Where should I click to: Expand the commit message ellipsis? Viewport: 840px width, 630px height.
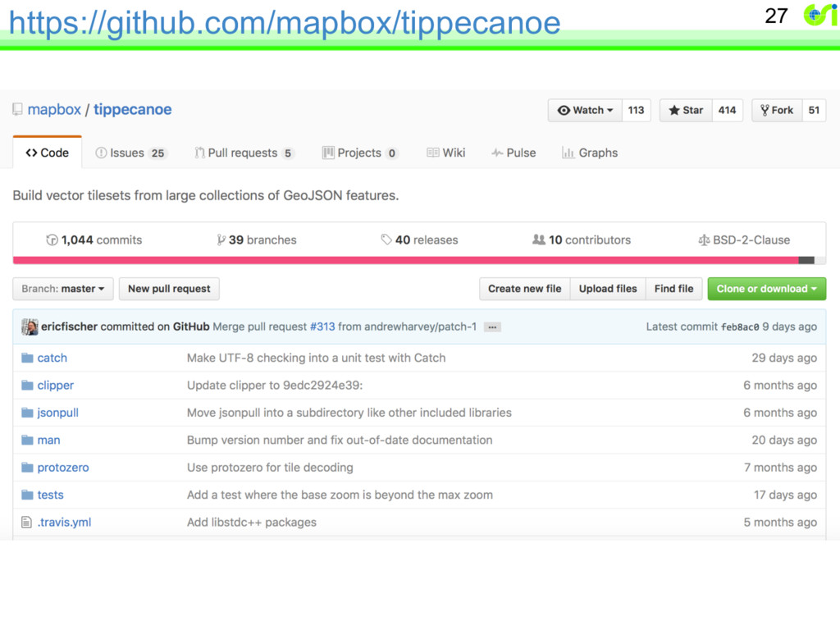click(492, 327)
